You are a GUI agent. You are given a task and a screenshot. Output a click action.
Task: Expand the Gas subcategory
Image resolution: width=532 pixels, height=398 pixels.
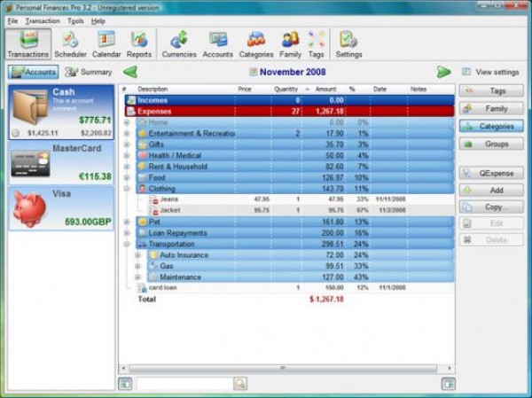(x=137, y=266)
